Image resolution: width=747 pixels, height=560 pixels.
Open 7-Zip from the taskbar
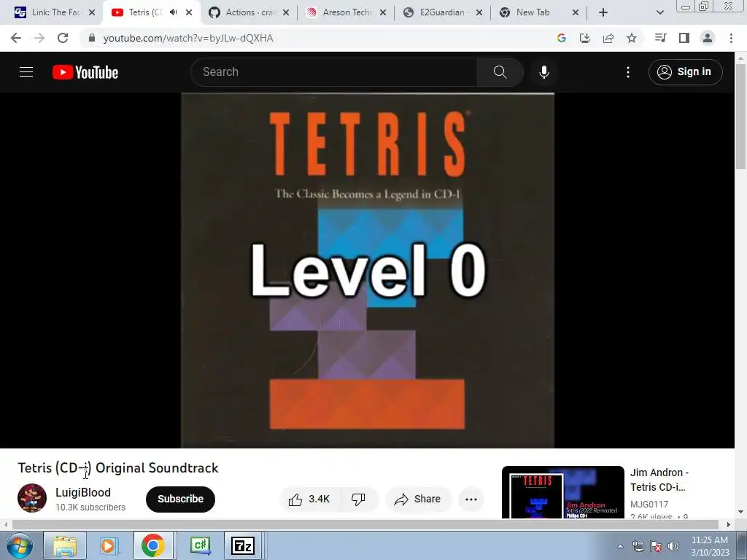tap(243, 545)
